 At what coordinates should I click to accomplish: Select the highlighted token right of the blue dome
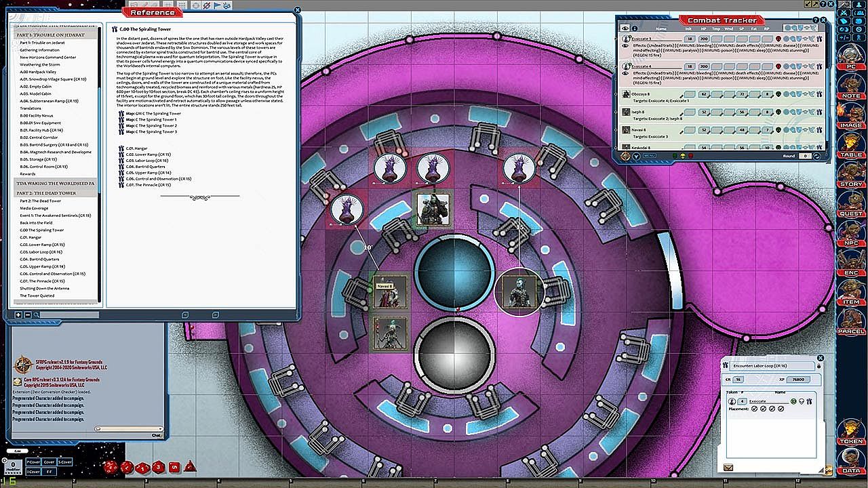click(x=519, y=291)
